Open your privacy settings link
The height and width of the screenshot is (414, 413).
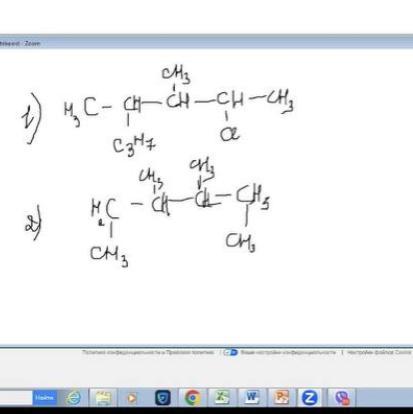[x=288, y=352]
